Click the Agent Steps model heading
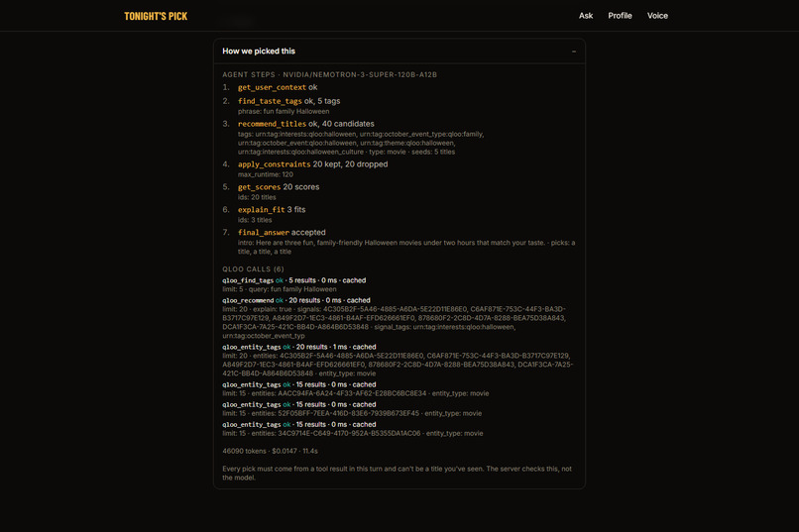 (329, 75)
